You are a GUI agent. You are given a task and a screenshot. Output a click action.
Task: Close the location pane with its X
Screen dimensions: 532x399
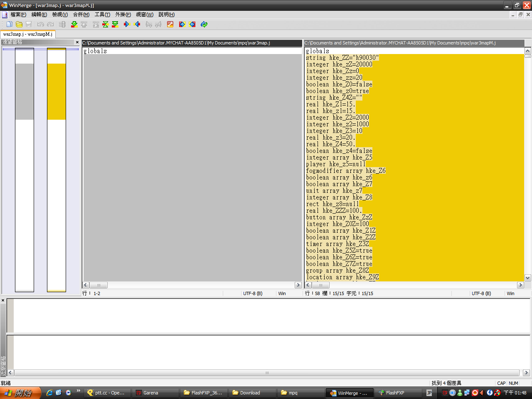click(77, 42)
